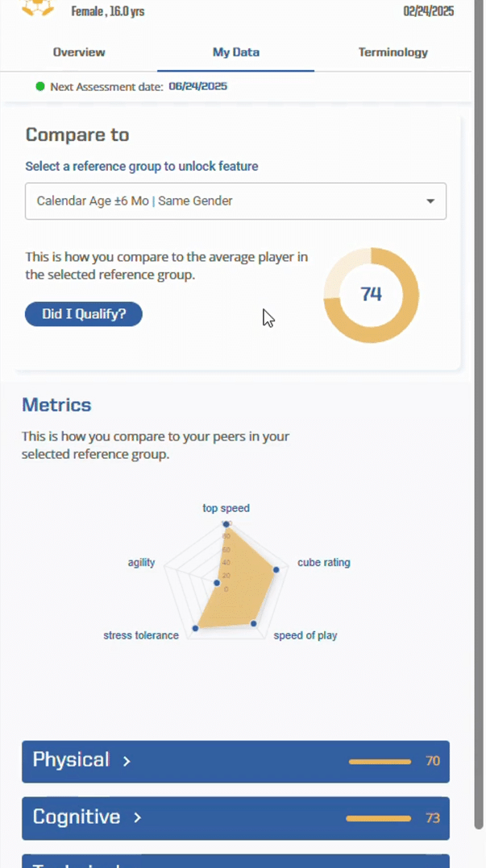Switch to the Overview tab
The height and width of the screenshot is (868, 486).
pyautogui.click(x=78, y=52)
